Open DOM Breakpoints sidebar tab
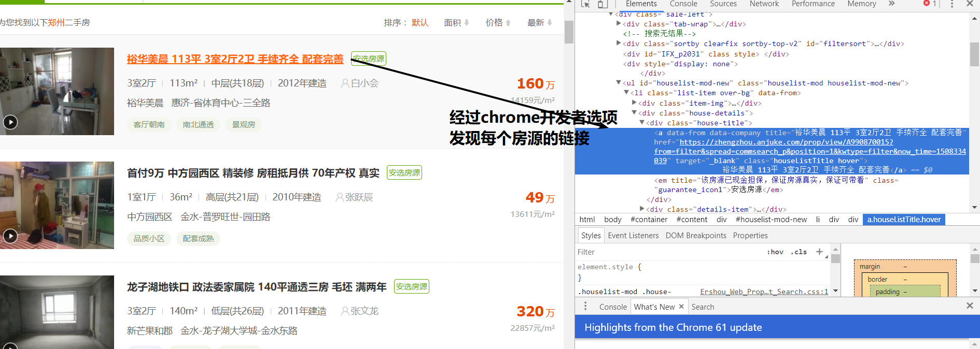The width and height of the screenshot is (980, 349). pyautogui.click(x=696, y=235)
